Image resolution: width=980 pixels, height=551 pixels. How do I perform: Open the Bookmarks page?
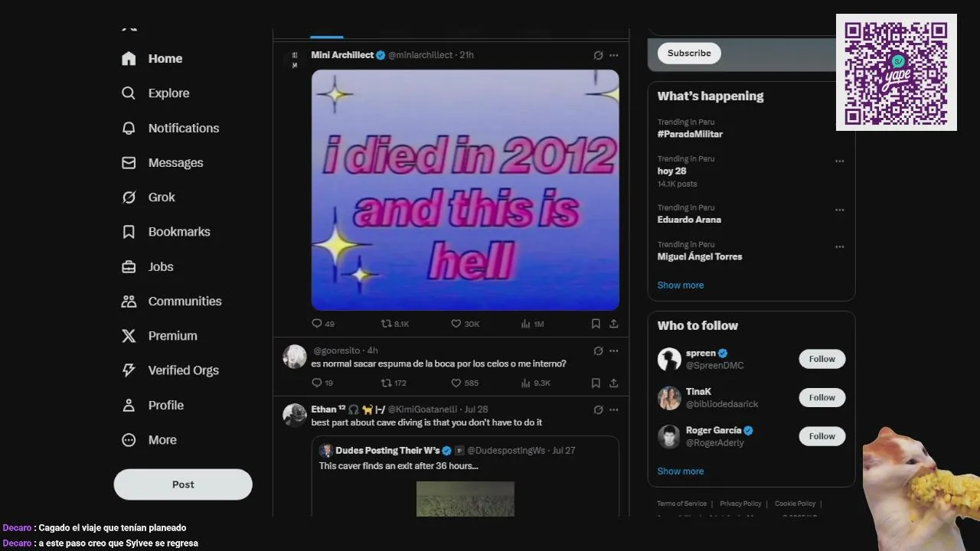pos(165,232)
